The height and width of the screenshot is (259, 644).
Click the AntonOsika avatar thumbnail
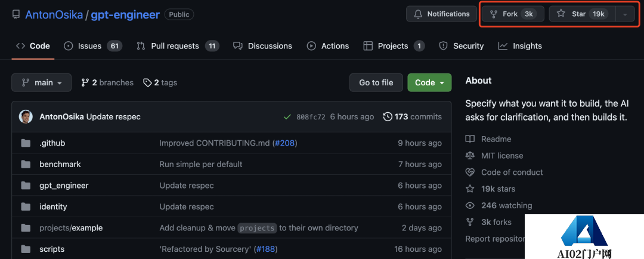[26, 116]
